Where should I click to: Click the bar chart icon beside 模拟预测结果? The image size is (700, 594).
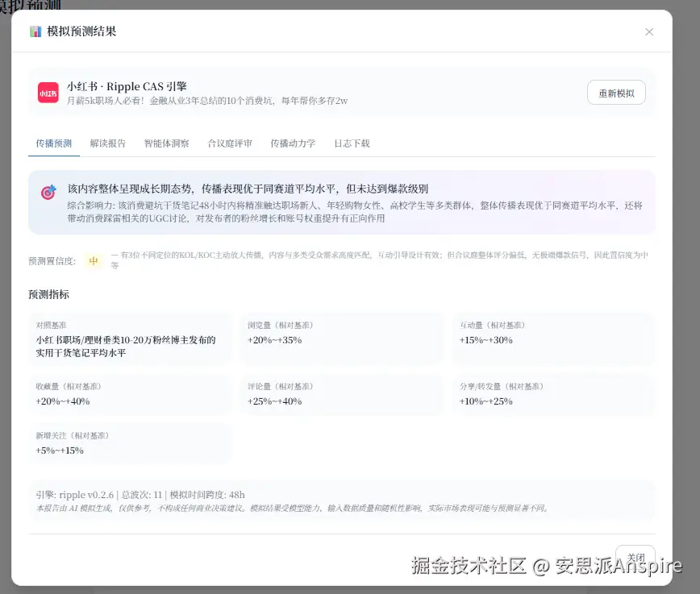[x=35, y=31]
